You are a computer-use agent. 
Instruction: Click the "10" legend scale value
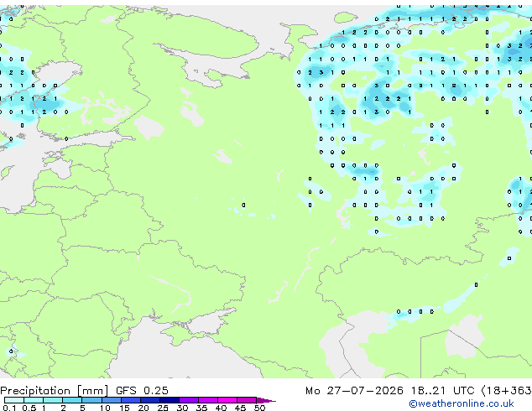click(x=105, y=408)
